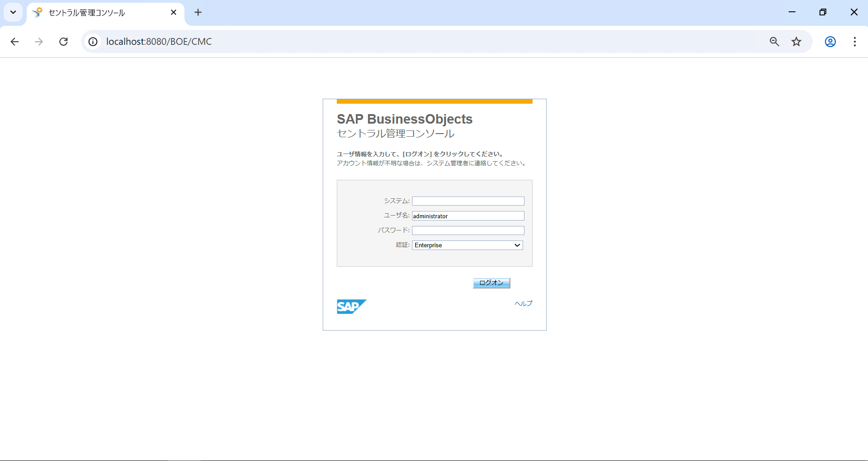Click the ユーザ名 field containing administrator

point(468,216)
